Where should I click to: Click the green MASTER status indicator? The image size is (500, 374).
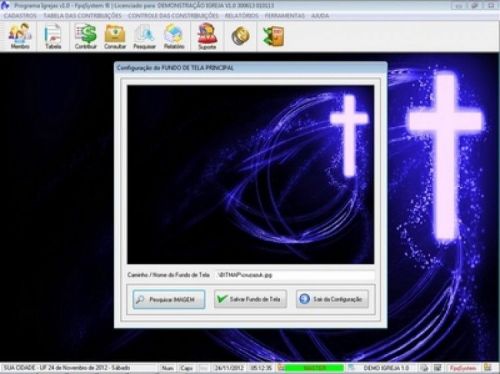tap(314, 368)
